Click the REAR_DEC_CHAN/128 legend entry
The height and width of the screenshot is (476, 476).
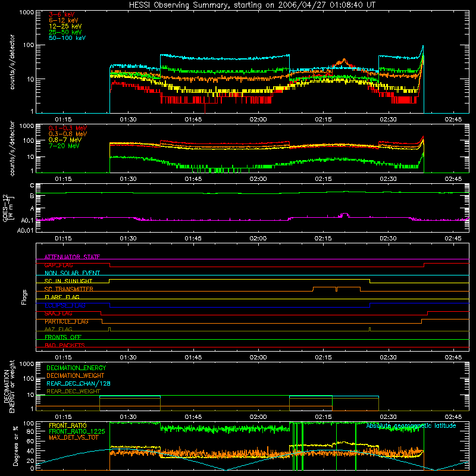point(79,383)
